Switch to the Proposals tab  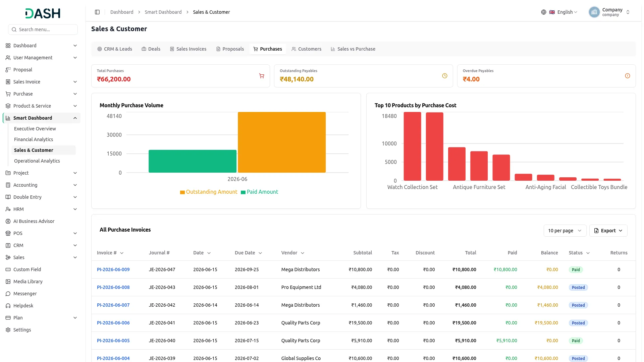[230, 49]
